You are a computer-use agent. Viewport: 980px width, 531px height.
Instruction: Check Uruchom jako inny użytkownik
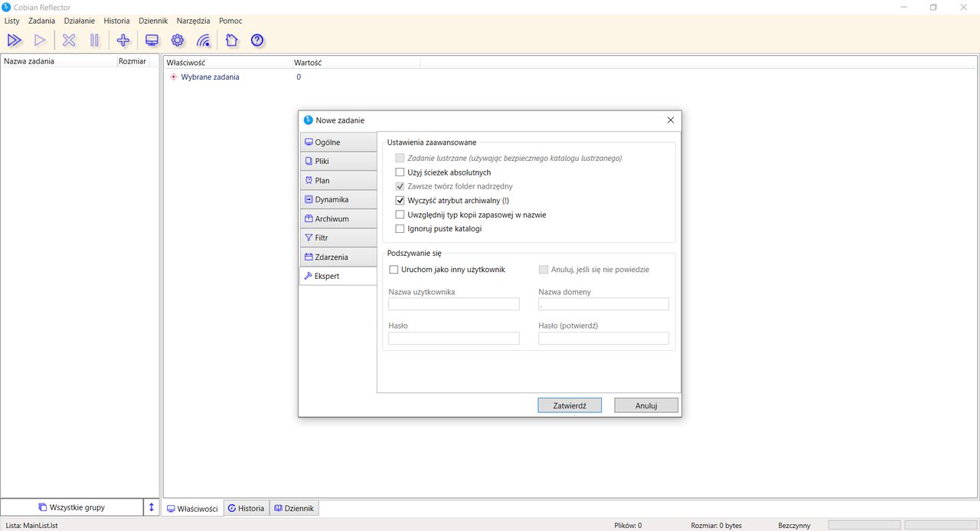point(394,270)
